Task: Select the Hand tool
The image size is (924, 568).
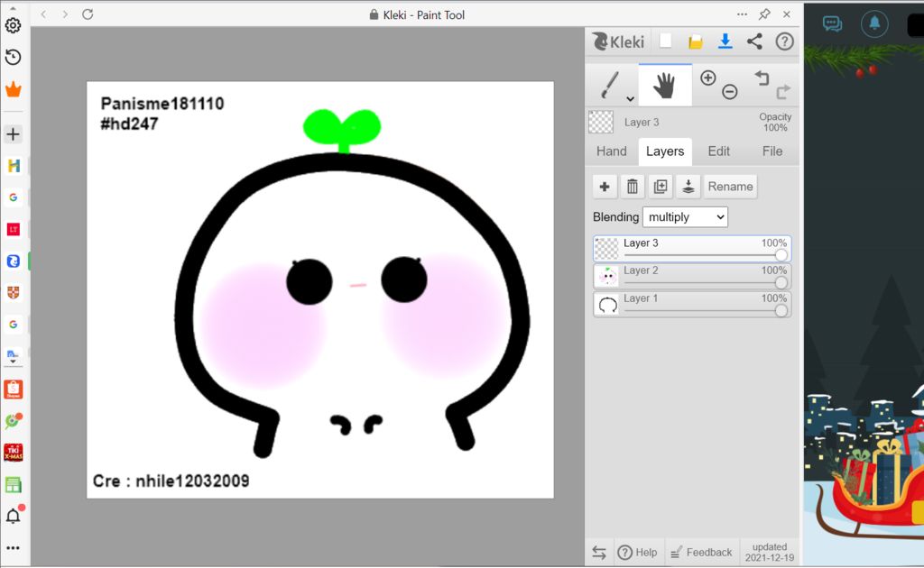Action: tap(665, 86)
